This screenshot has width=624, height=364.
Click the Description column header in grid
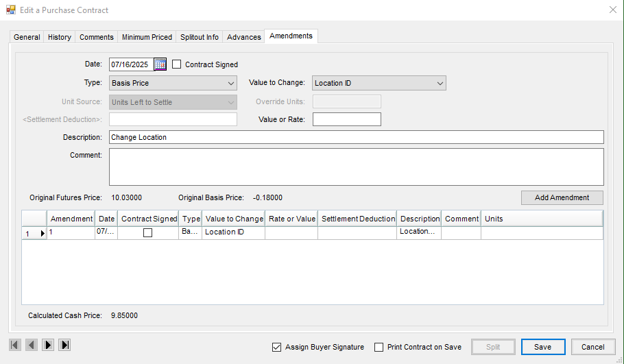[x=419, y=219]
